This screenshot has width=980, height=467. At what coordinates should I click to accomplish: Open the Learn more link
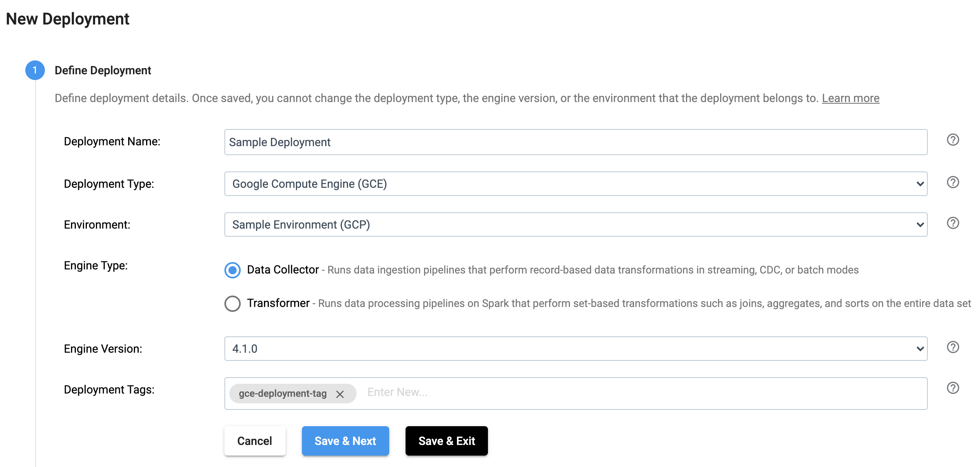850,98
